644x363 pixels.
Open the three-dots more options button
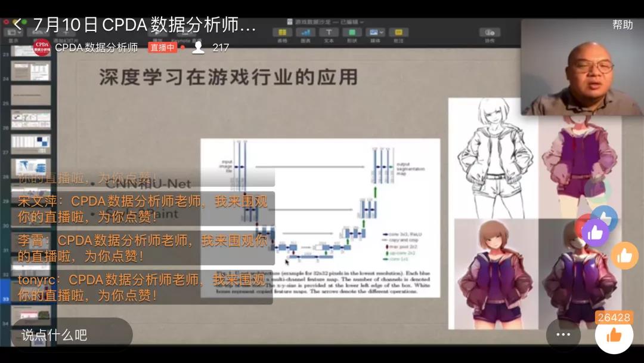click(563, 334)
